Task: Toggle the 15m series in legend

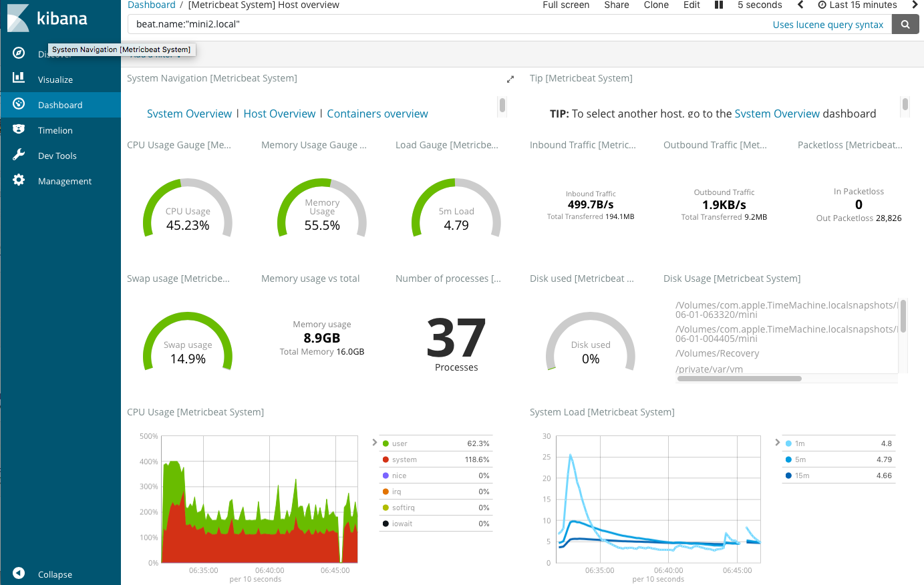Action: click(838, 475)
